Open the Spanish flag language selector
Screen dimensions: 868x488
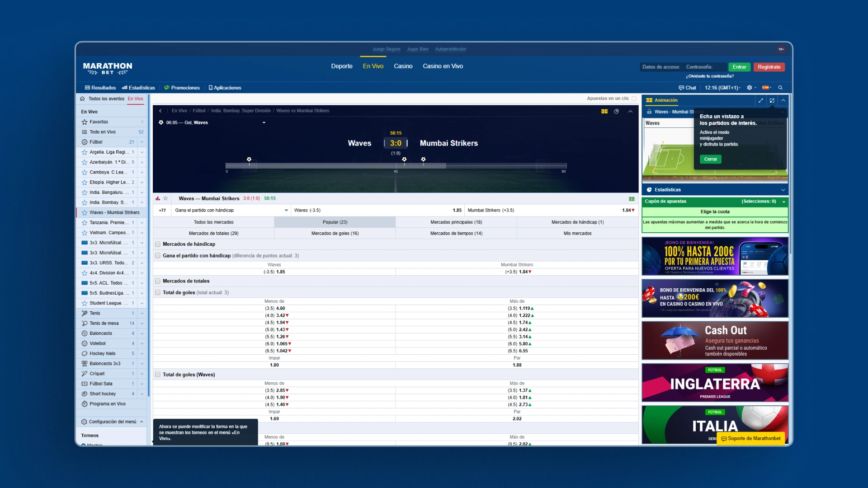point(765,88)
